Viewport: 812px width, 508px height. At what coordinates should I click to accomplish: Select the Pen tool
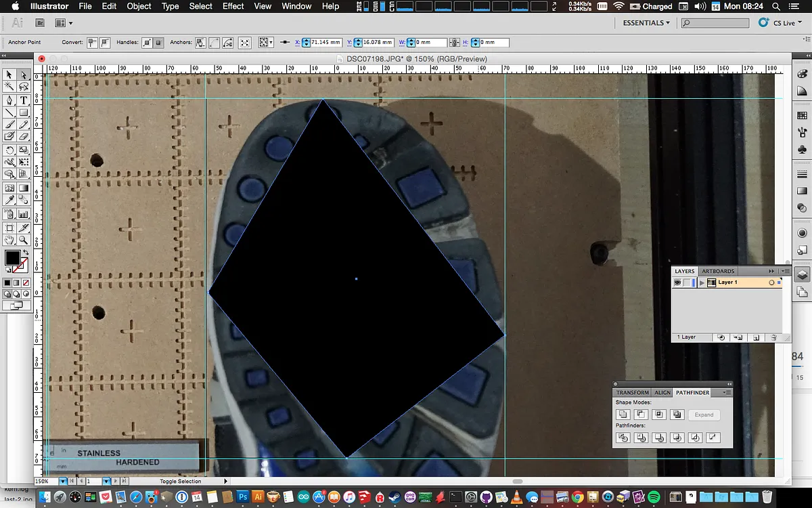[x=9, y=100]
